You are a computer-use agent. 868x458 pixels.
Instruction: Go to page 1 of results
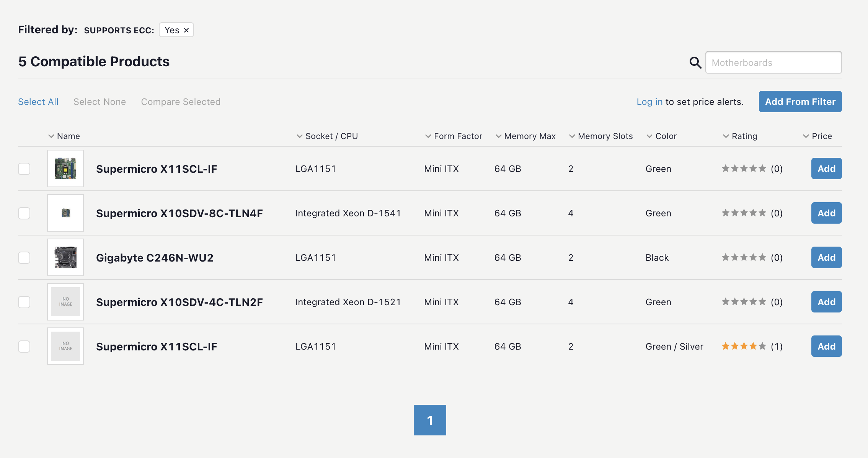tap(430, 420)
